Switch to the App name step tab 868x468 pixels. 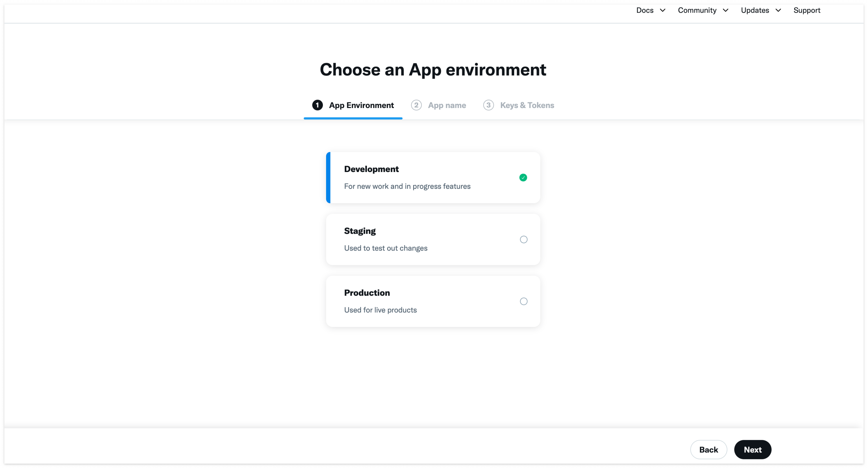tap(447, 105)
